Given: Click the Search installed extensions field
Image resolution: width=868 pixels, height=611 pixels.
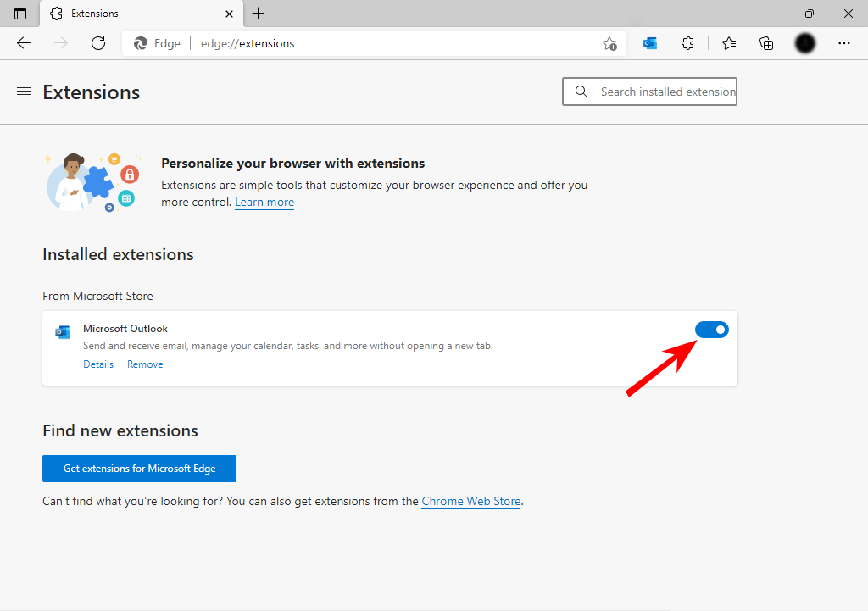Looking at the screenshot, I should tap(649, 92).
